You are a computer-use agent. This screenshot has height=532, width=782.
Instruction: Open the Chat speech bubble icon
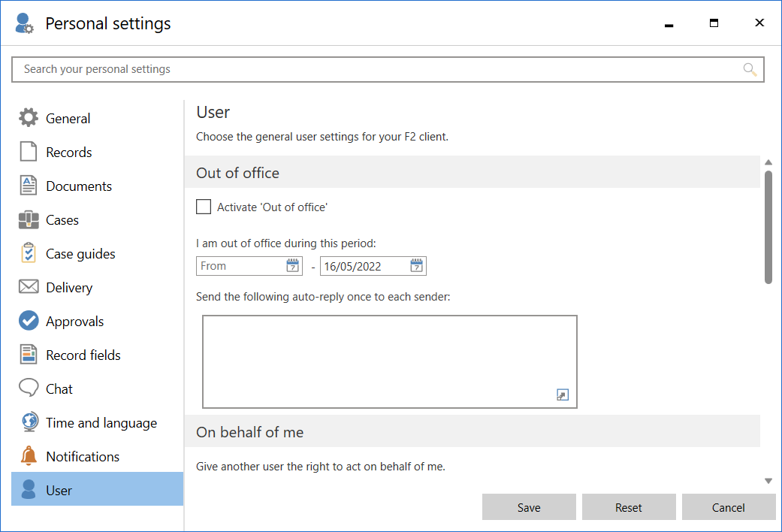coord(29,388)
